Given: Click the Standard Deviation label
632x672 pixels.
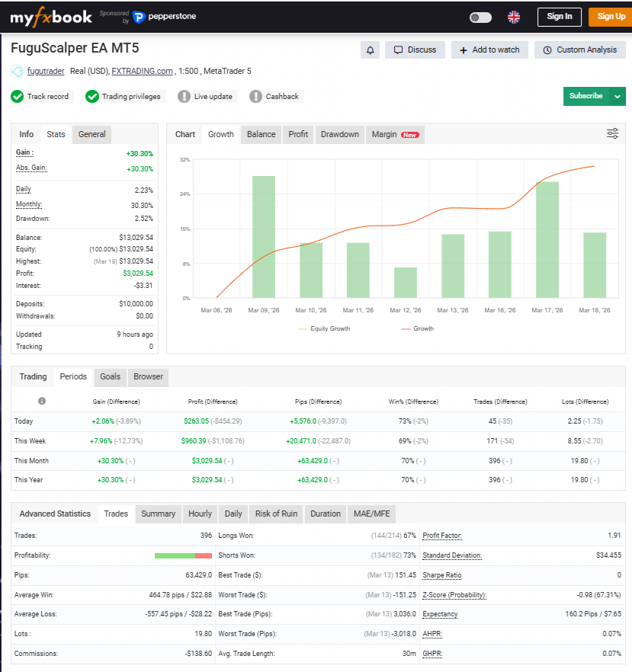Looking at the screenshot, I should pos(452,556).
